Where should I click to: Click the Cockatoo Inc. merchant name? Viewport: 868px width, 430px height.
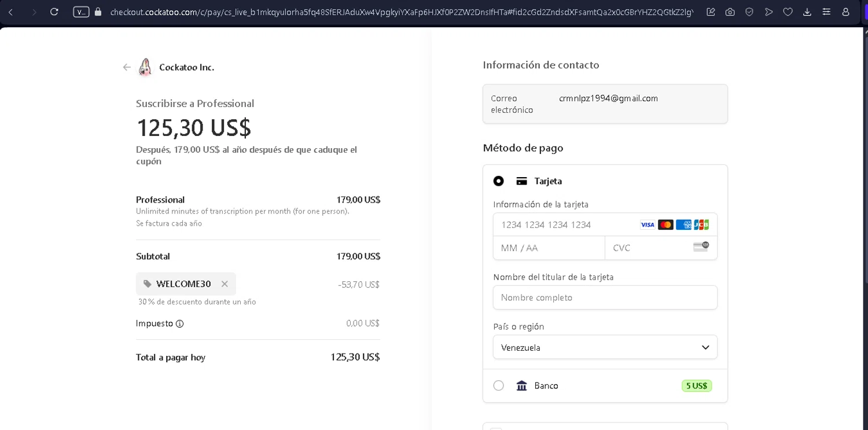[186, 67]
